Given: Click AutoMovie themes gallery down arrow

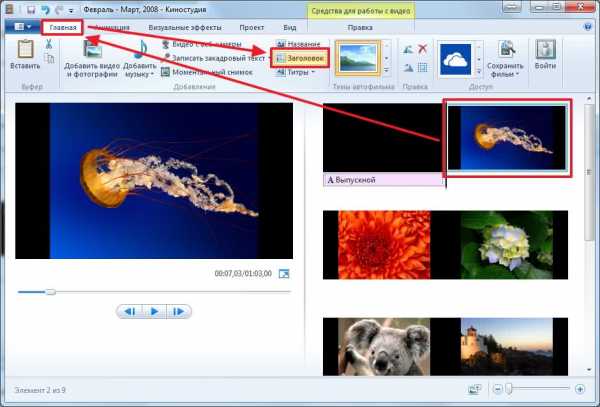Looking at the screenshot, I should coord(386,58).
